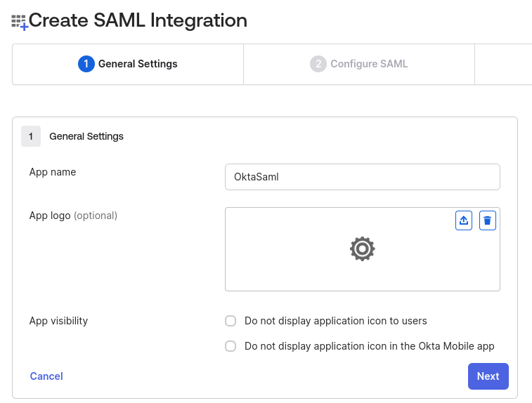Check the Okta Mobile app hide-icon checkbox
The image size is (532, 403).
coord(231,346)
